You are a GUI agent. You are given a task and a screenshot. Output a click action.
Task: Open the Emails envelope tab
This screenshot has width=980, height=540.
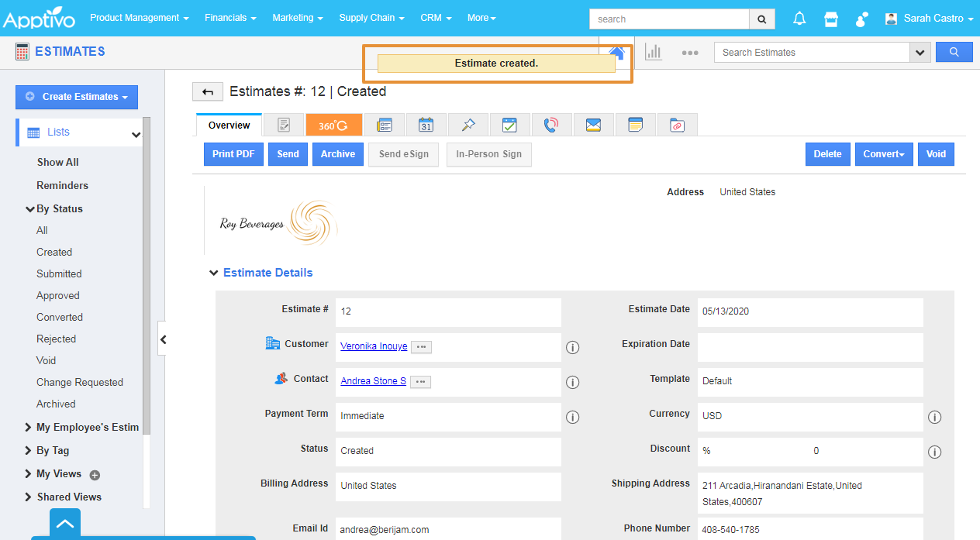tap(593, 125)
